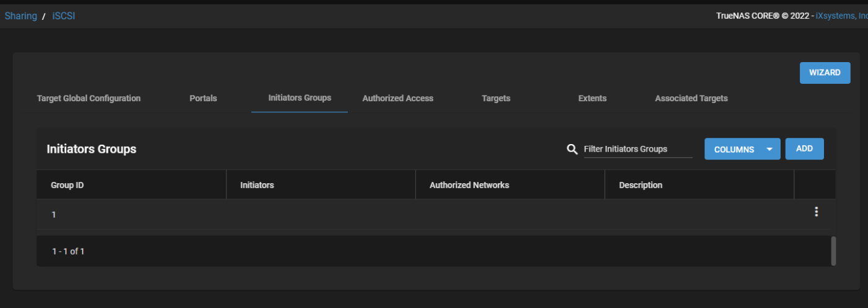Sort by Group ID column header
Image resolution: width=868 pixels, height=308 pixels.
(68, 185)
